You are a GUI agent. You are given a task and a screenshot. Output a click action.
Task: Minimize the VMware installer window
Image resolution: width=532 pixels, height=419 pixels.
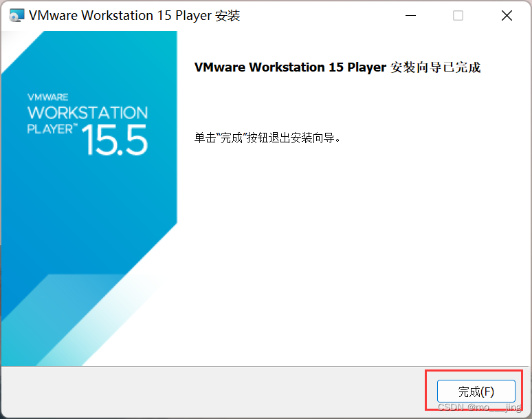(x=410, y=16)
